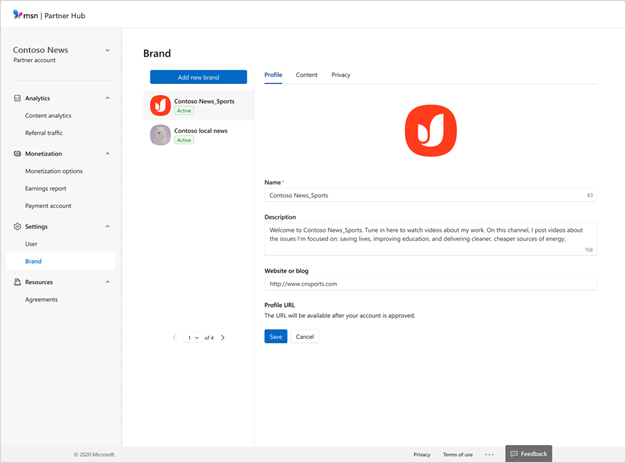Switch to the Content tab
The height and width of the screenshot is (463, 626).
pyautogui.click(x=306, y=75)
